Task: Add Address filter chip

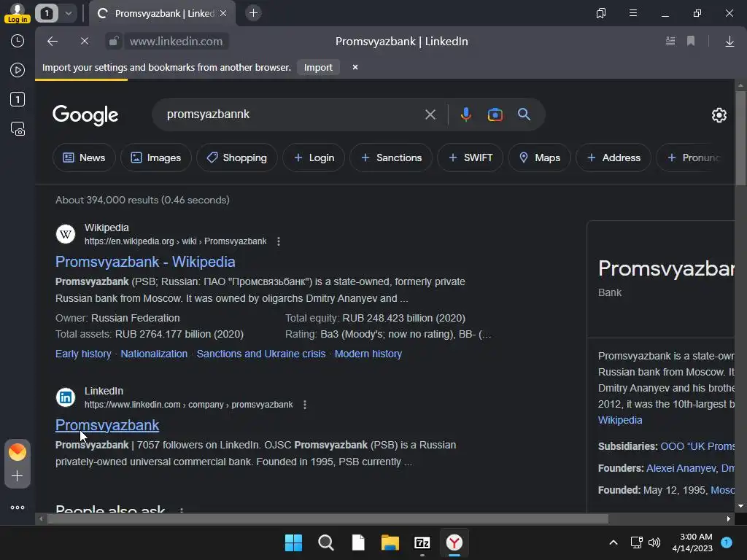Action: [x=613, y=157]
